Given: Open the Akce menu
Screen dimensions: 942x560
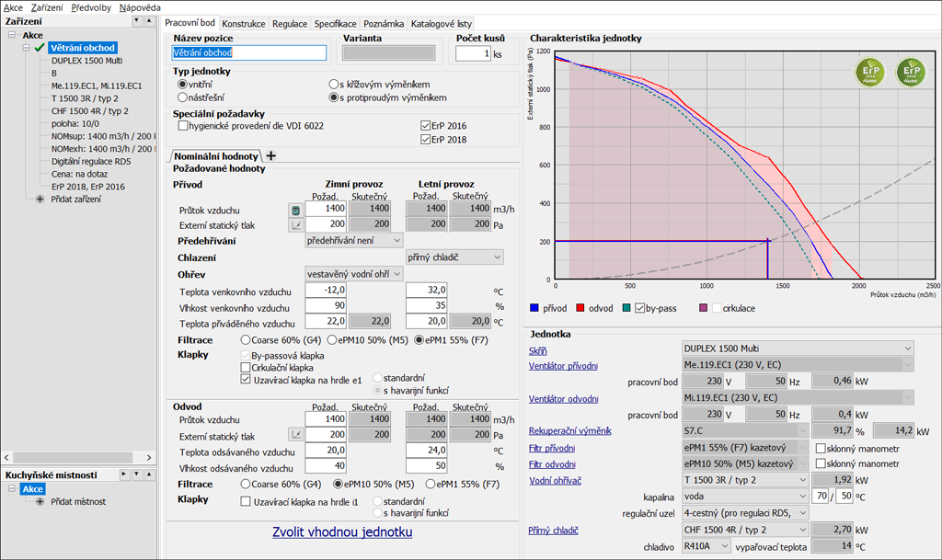Looking at the screenshot, I should click(x=13, y=7).
